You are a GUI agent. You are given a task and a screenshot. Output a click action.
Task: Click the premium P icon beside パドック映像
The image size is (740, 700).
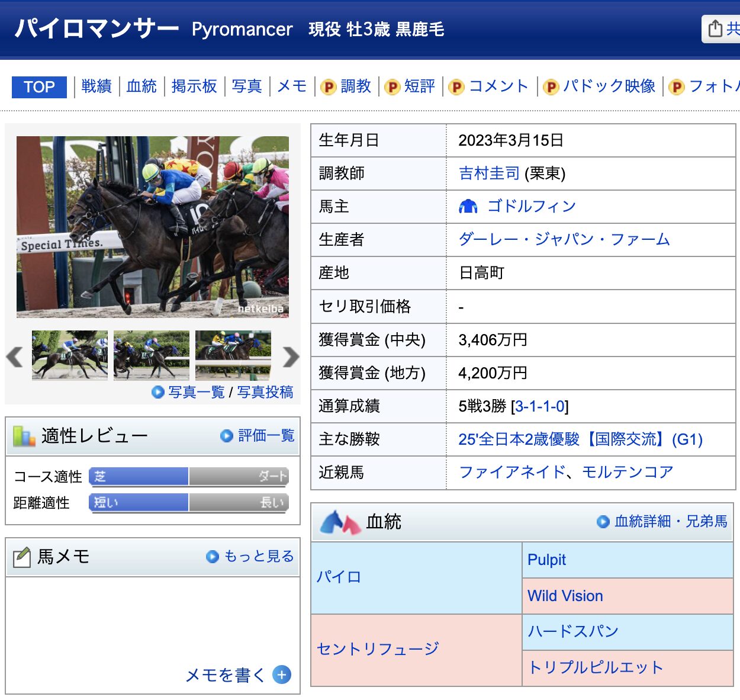551,87
